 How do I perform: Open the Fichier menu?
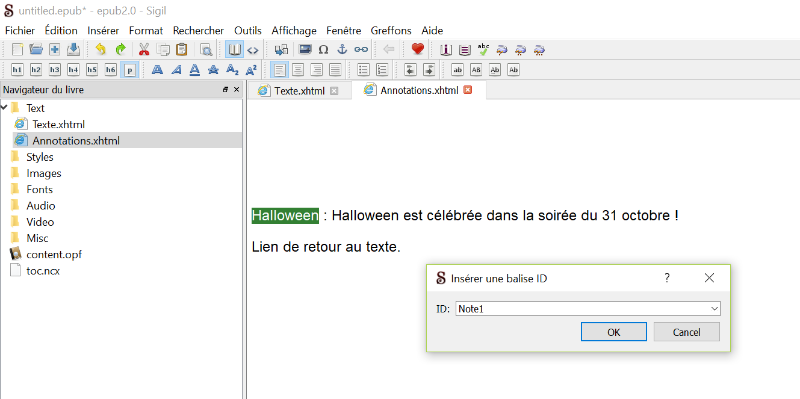[x=20, y=31]
